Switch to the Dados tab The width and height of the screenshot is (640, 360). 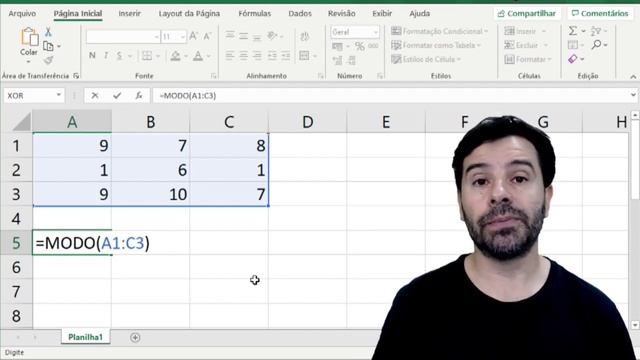(300, 13)
